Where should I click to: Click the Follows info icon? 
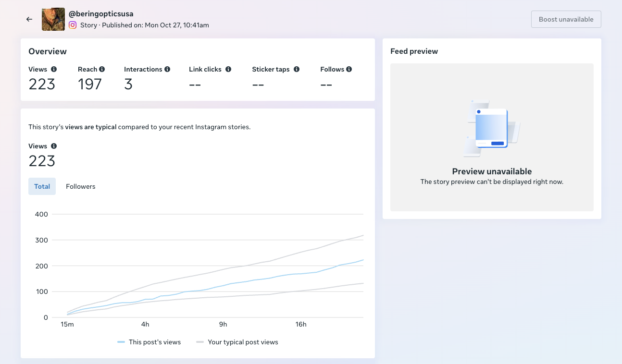349,69
